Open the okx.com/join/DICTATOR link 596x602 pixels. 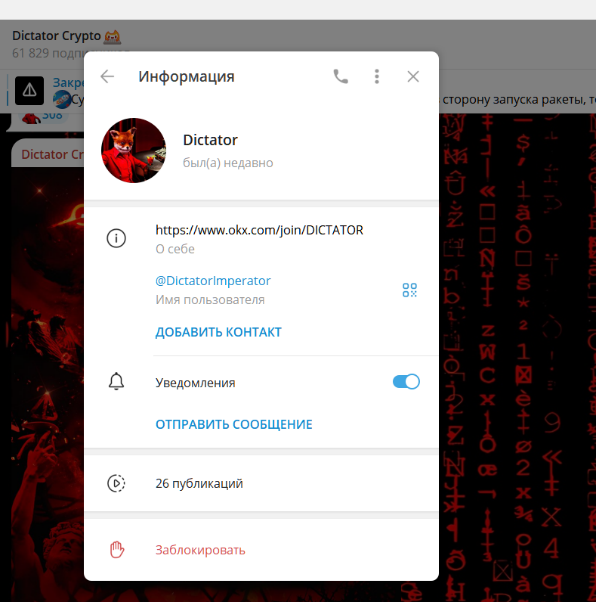[x=259, y=230]
